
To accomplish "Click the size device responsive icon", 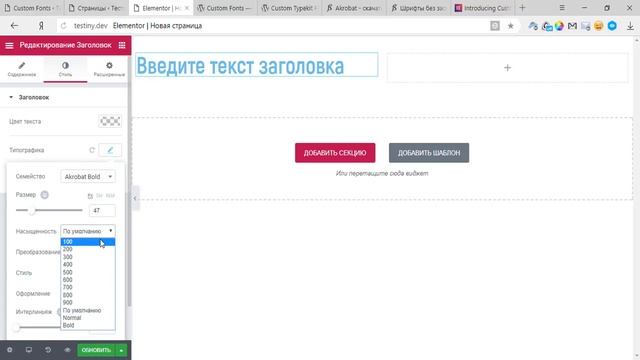I will pyautogui.click(x=44, y=195).
